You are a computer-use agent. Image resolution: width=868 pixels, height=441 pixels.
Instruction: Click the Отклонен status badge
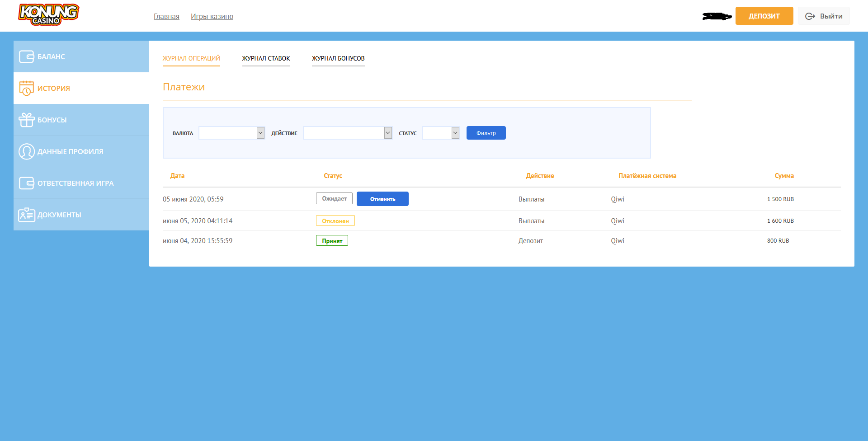pyautogui.click(x=335, y=220)
